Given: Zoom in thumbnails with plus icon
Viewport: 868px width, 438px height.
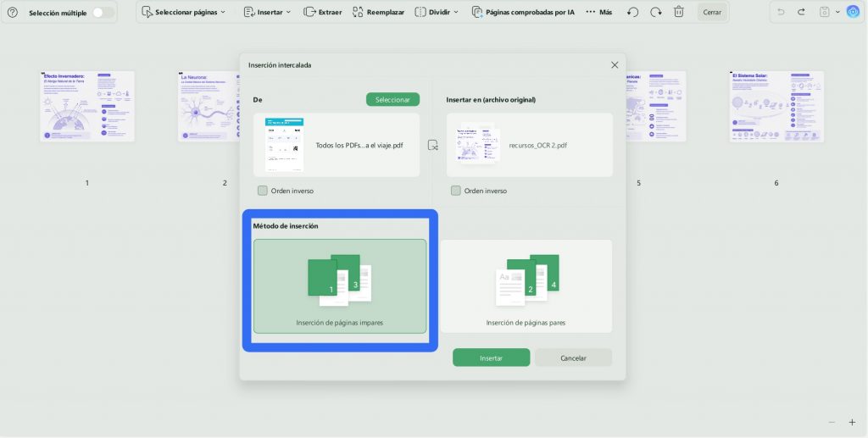Looking at the screenshot, I should coord(852,423).
